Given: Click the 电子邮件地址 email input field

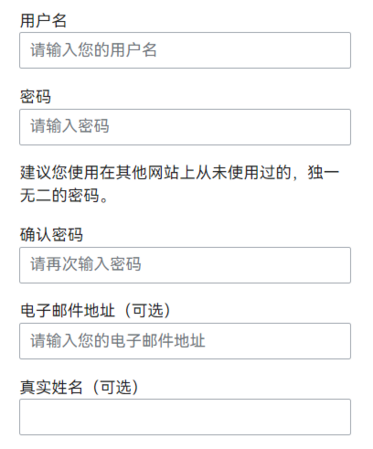Looking at the screenshot, I should pyautogui.click(x=185, y=341).
